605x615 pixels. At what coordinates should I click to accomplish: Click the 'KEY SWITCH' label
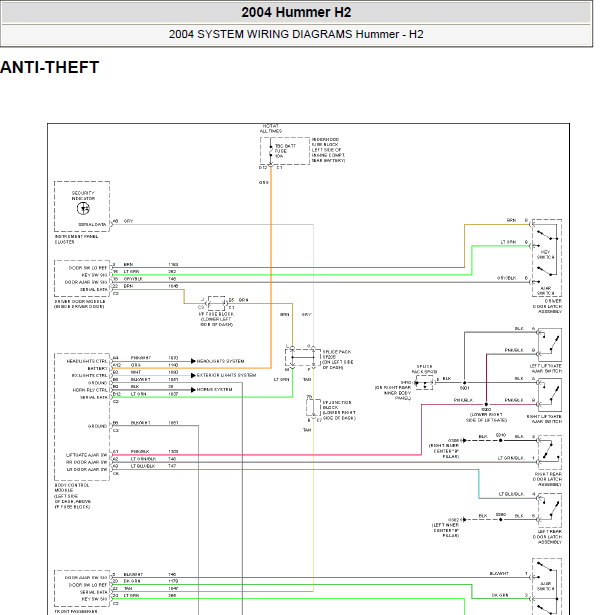click(x=546, y=255)
